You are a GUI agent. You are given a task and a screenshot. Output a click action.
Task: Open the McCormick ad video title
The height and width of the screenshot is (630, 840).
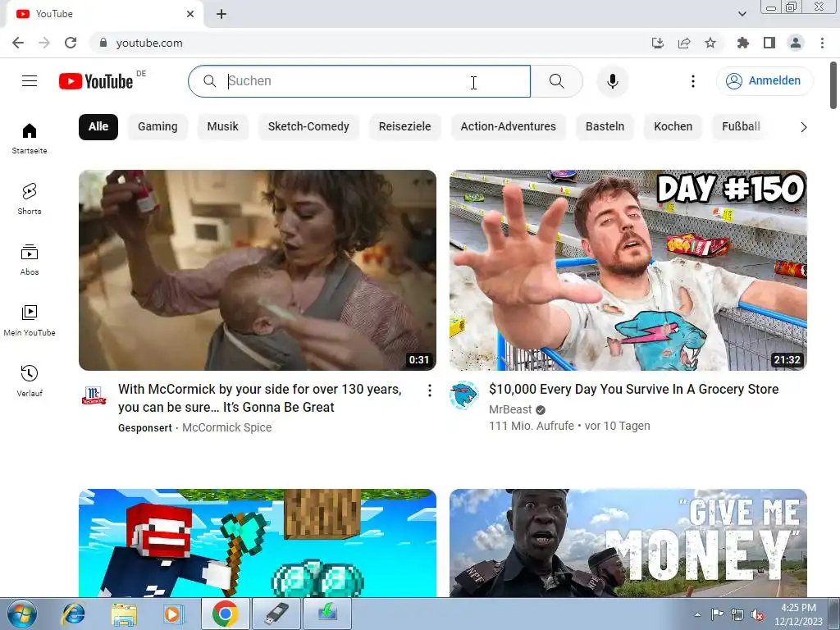click(x=260, y=398)
